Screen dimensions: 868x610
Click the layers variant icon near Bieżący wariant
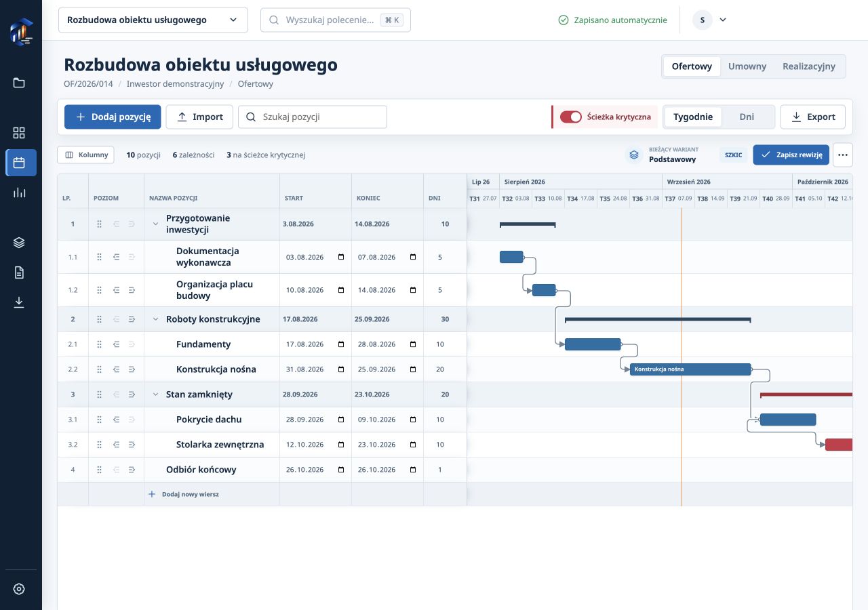(634, 155)
